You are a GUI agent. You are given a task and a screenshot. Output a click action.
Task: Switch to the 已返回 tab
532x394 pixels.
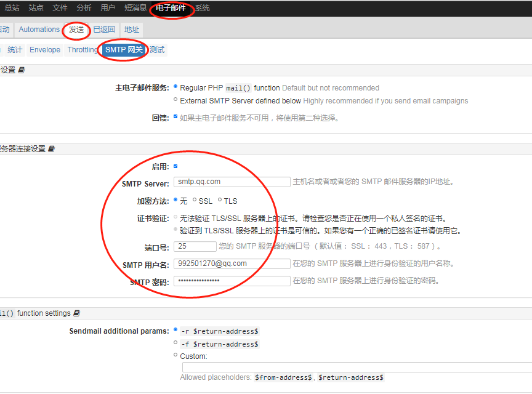tap(104, 30)
